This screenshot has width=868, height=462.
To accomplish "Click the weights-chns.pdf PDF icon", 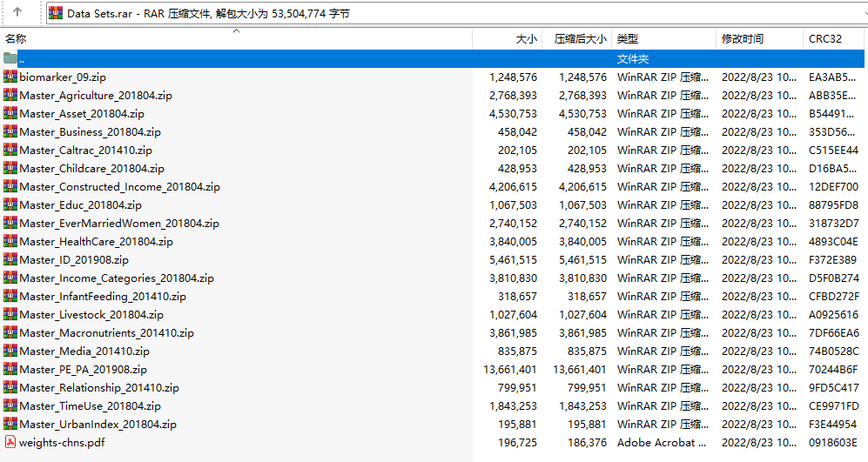I will click(x=10, y=442).
